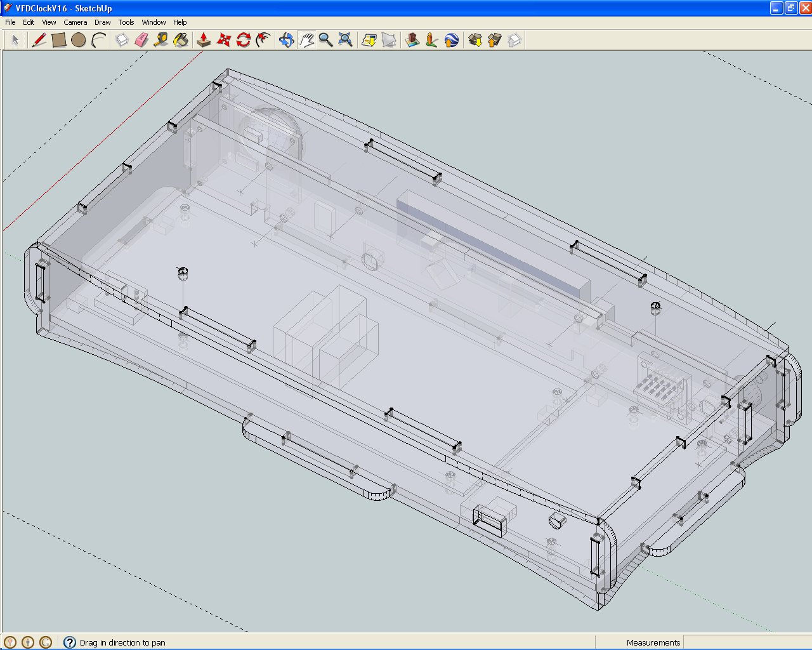This screenshot has width=812, height=650.
Task: Activate the Offset tool
Action: click(x=263, y=41)
